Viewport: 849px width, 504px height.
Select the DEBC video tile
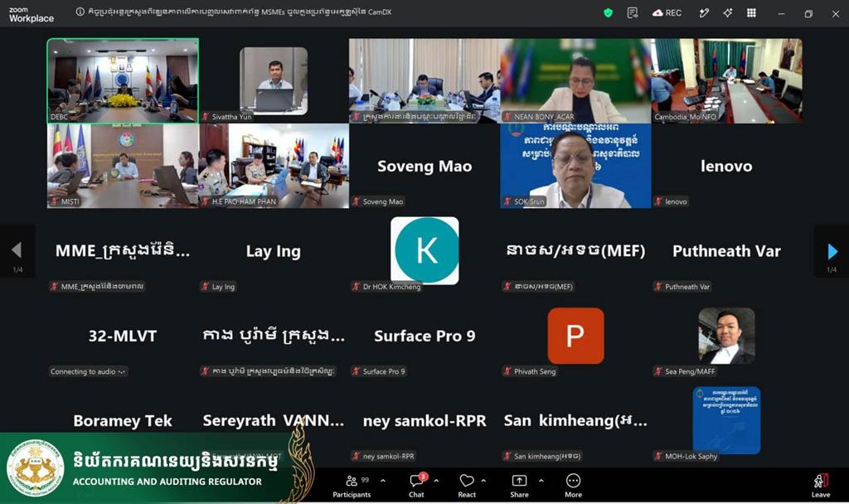point(123,80)
